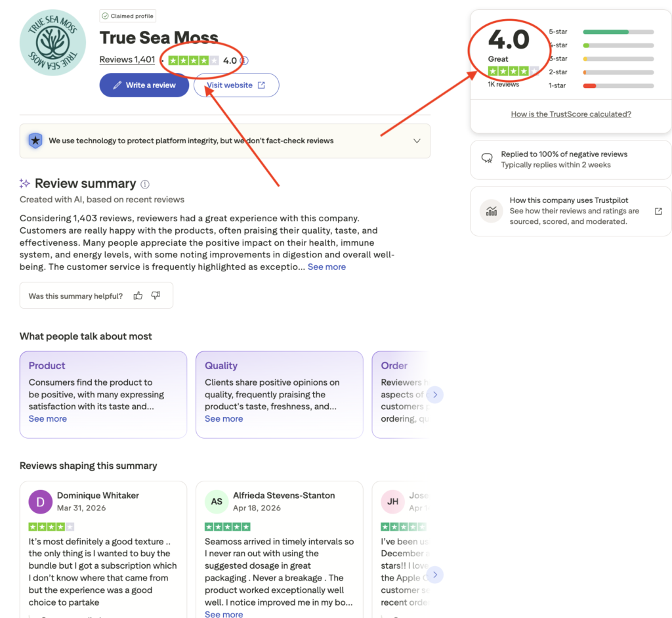Screen dimensions: 672x618
Task: Open the Visit website link
Action: click(236, 85)
